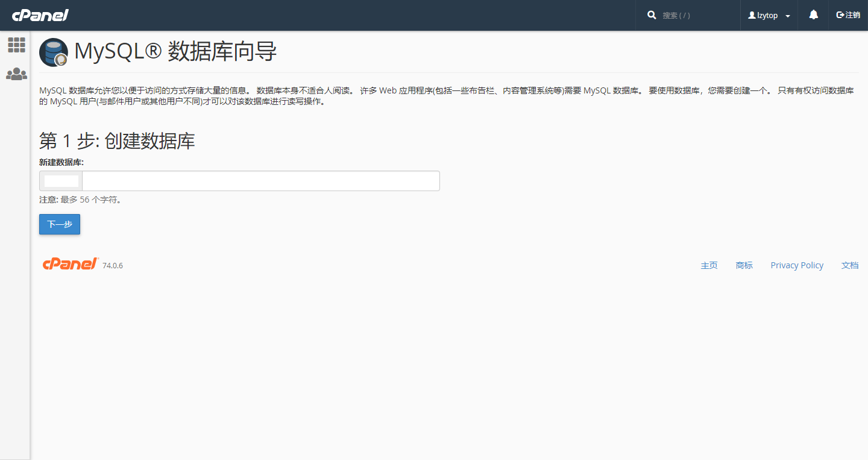This screenshot has height=460, width=868.
Task: Click the new database name input
Action: [x=261, y=181]
